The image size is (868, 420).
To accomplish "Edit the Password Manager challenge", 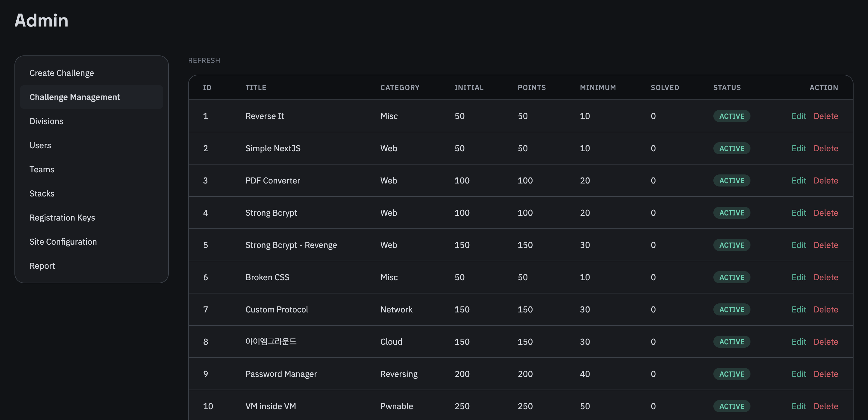I will click(799, 374).
